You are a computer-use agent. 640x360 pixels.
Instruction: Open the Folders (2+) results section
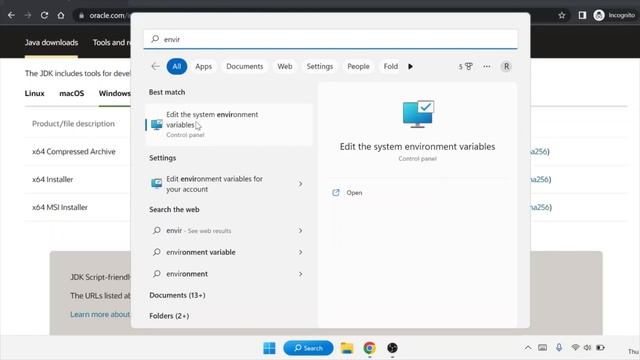point(169,316)
